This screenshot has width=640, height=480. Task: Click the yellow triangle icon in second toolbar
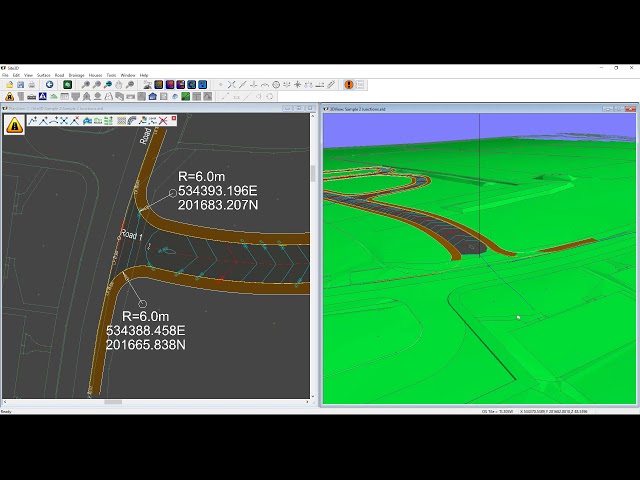9,97
